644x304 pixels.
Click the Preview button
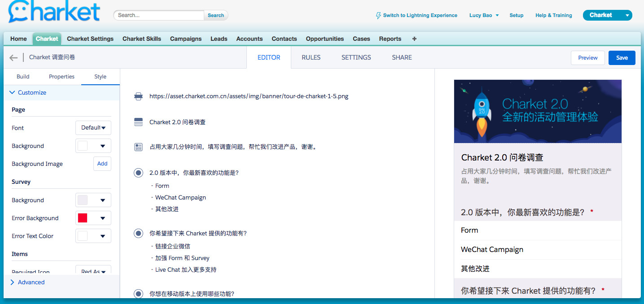click(587, 58)
